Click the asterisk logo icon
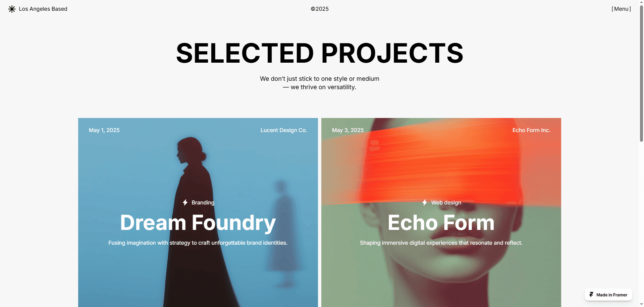This screenshot has width=644, height=307. (x=12, y=9)
